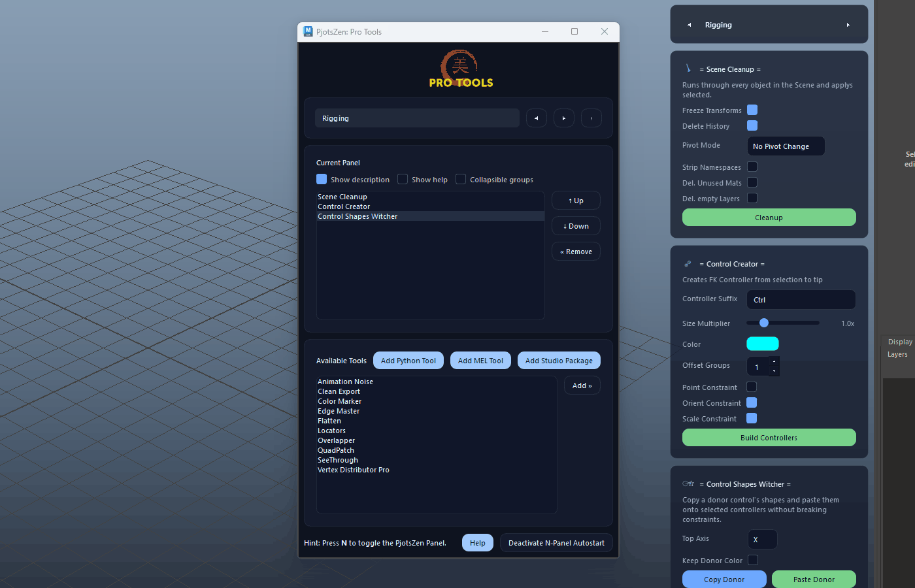Click the Paste Donor button
The width and height of the screenshot is (915, 588).
[x=814, y=580]
